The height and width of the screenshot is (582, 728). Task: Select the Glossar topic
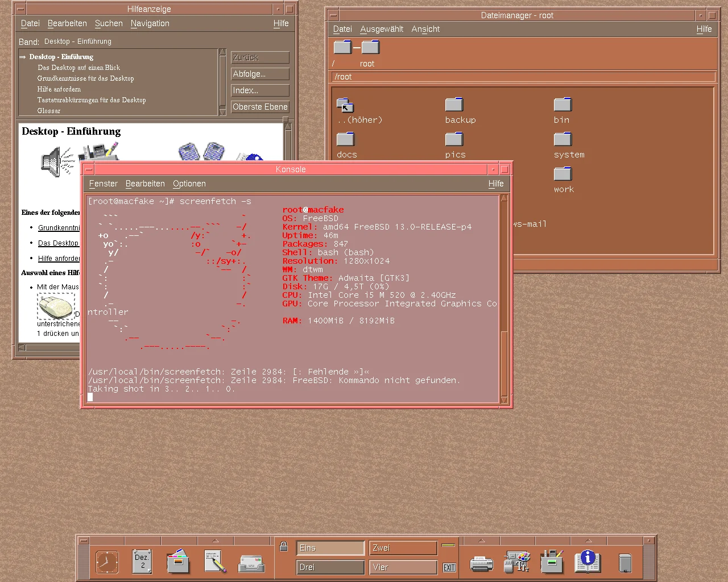[49, 111]
